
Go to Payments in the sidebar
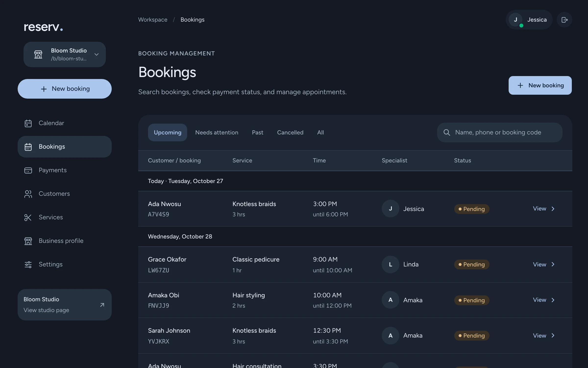65,170
